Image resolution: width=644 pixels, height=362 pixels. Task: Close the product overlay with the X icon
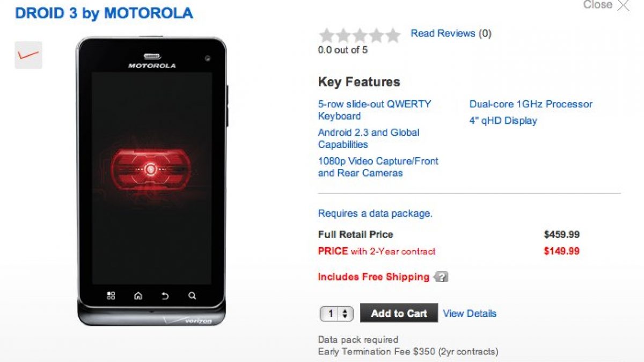pos(623,5)
